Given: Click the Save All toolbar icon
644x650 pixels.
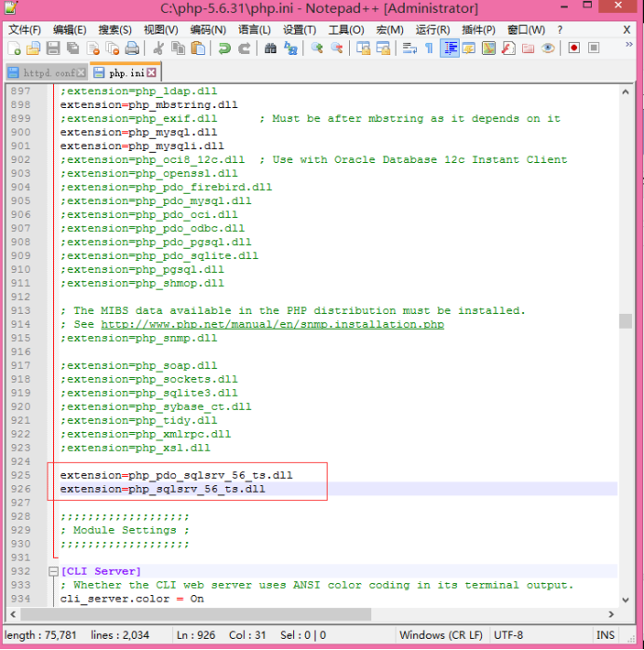Looking at the screenshot, I should coord(74,48).
